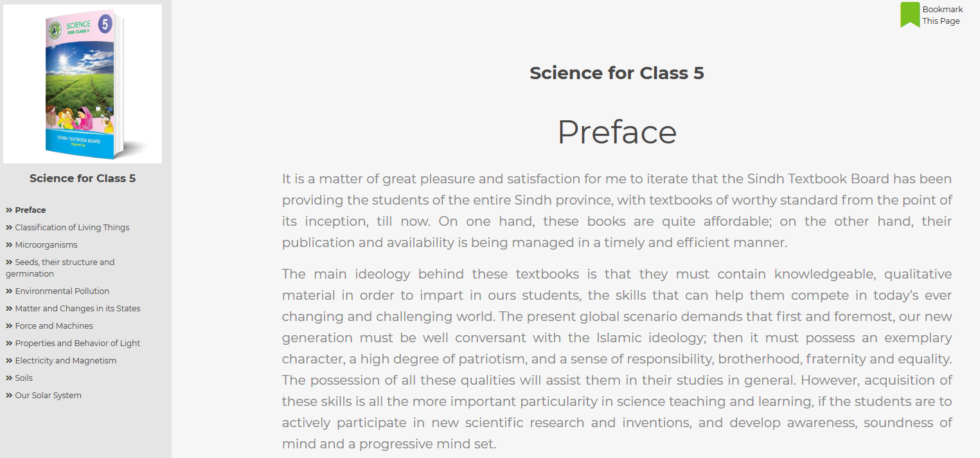Click the green bookmark ribbon icon
This screenshot has width=980, height=458.
[x=910, y=15]
